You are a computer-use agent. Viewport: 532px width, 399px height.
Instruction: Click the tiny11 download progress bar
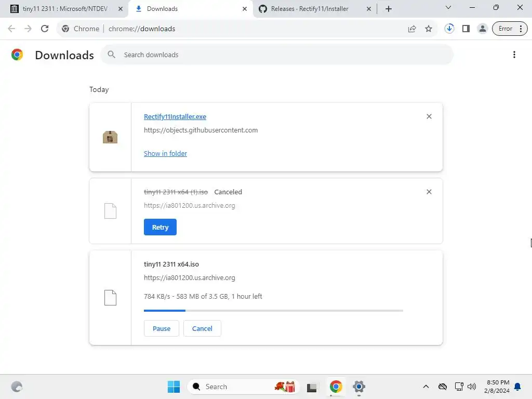pyautogui.click(x=273, y=311)
